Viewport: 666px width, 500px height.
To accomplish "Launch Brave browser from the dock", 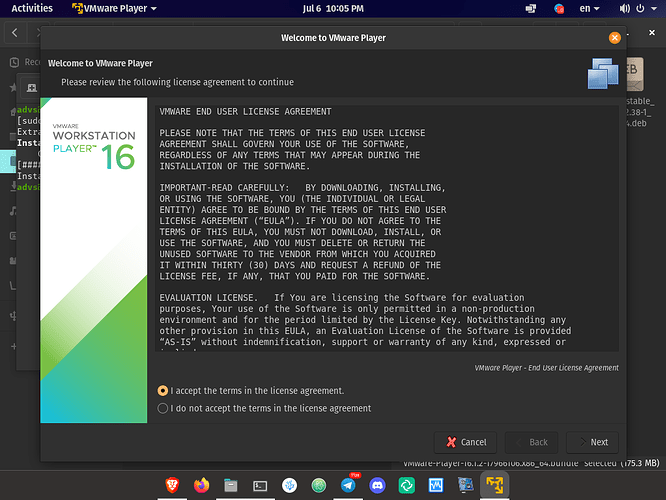I will pos(172,485).
